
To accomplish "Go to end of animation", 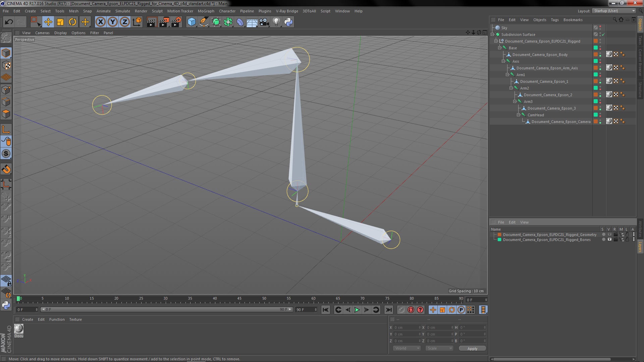I will 388,310.
